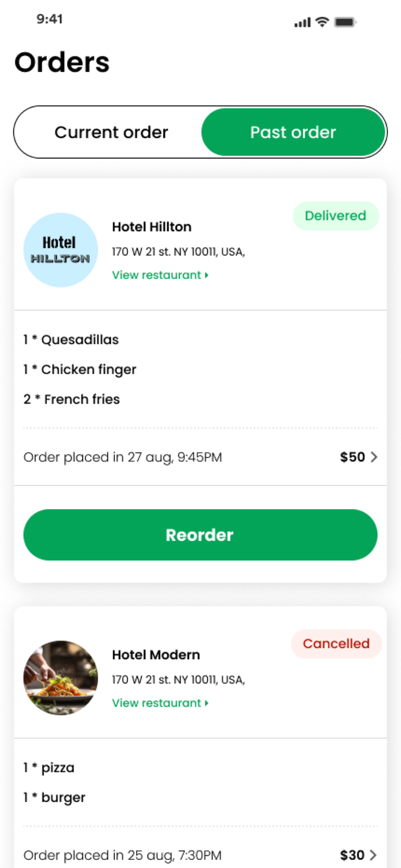
Task: Open View restaurant link for Hotel Hillton
Action: pos(155,275)
